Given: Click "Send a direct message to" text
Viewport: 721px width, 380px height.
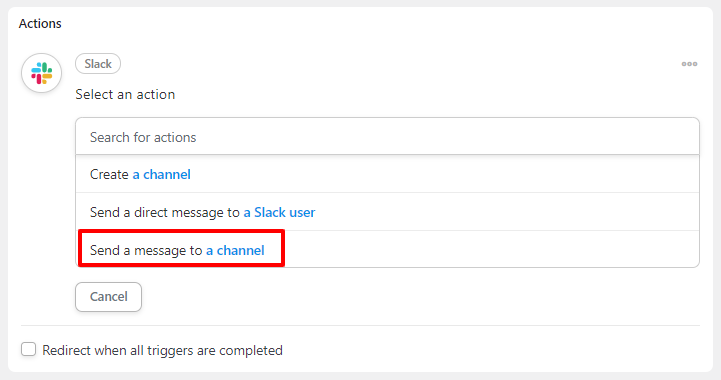Looking at the screenshot, I should click(x=165, y=212).
